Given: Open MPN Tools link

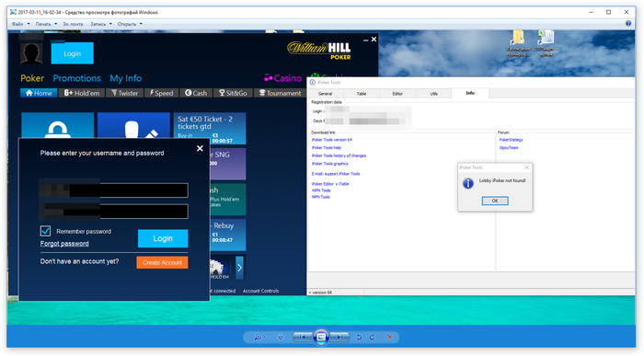Looking at the screenshot, I should [321, 197].
